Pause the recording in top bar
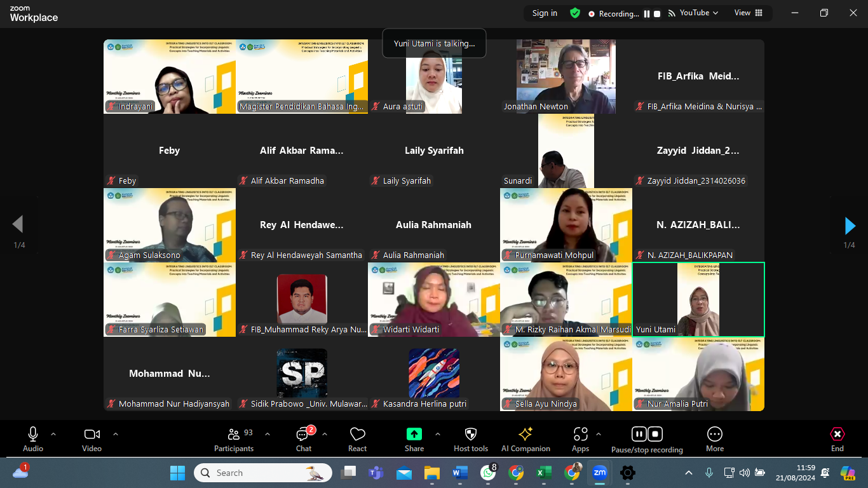Viewport: 868px width, 488px height. click(x=647, y=13)
